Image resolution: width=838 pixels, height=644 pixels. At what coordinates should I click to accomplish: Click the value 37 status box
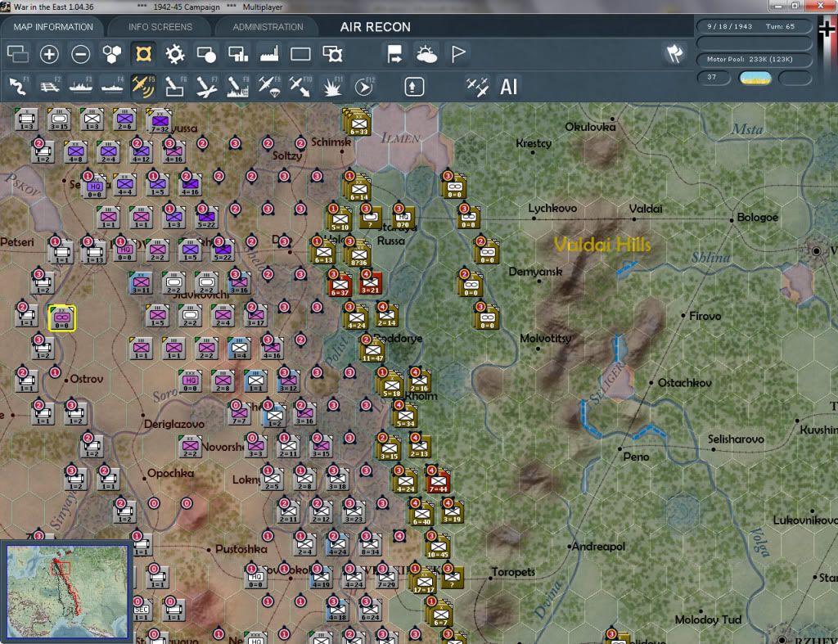click(x=714, y=78)
